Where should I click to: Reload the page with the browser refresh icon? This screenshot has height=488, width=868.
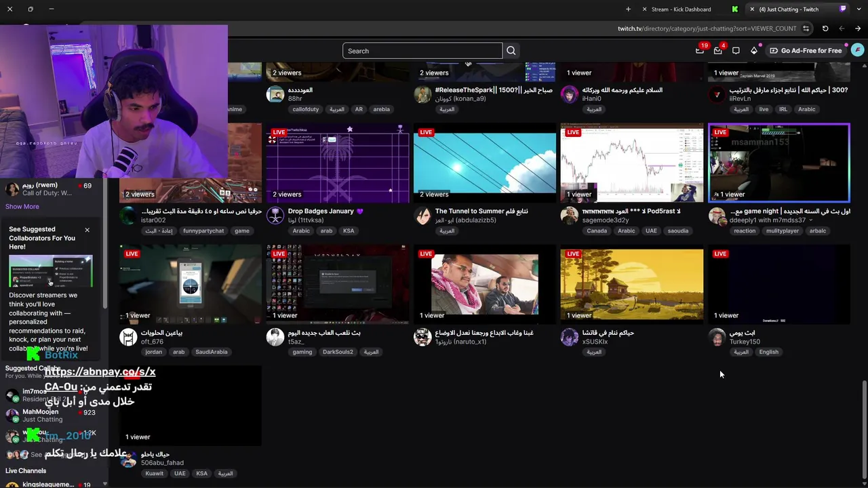click(x=825, y=28)
